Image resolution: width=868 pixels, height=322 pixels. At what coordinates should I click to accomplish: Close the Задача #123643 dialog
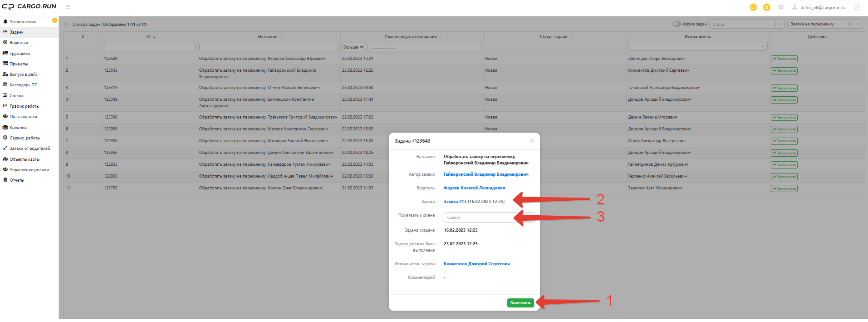(532, 141)
